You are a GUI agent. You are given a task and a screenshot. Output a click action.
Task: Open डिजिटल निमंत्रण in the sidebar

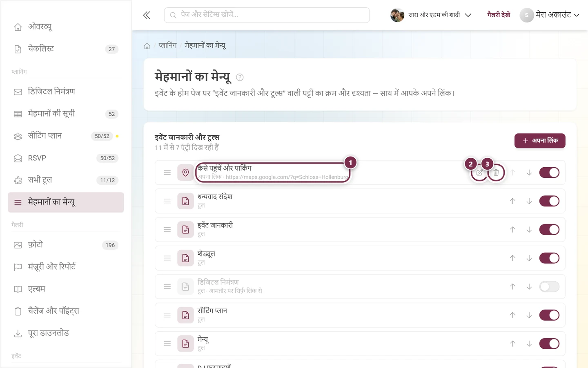pyautogui.click(x=66, y=92)
